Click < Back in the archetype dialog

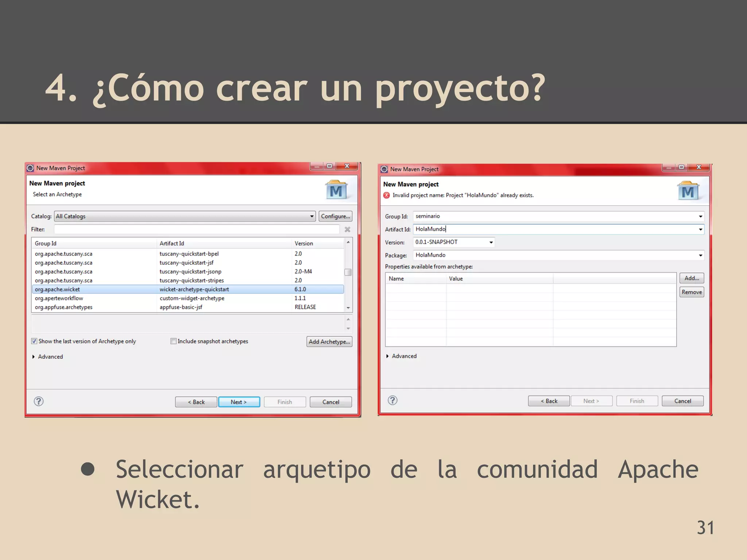(x=196, y=402)
